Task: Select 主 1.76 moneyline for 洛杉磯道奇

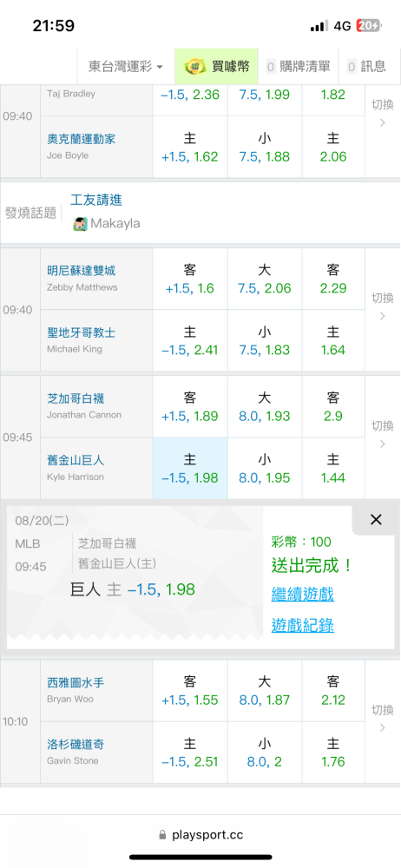Action: (x=333, y=753)
